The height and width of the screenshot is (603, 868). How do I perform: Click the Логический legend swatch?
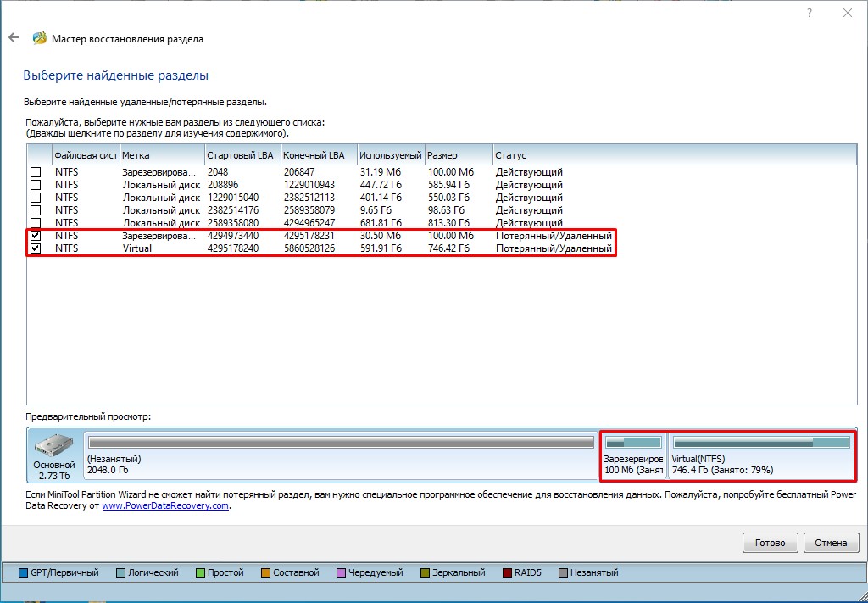click(121, 572)
